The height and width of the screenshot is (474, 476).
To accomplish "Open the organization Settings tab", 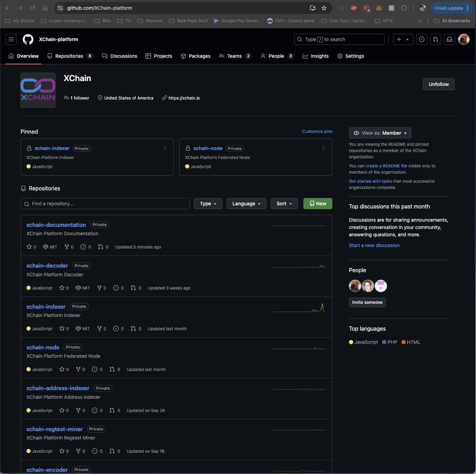I will 351,56.
